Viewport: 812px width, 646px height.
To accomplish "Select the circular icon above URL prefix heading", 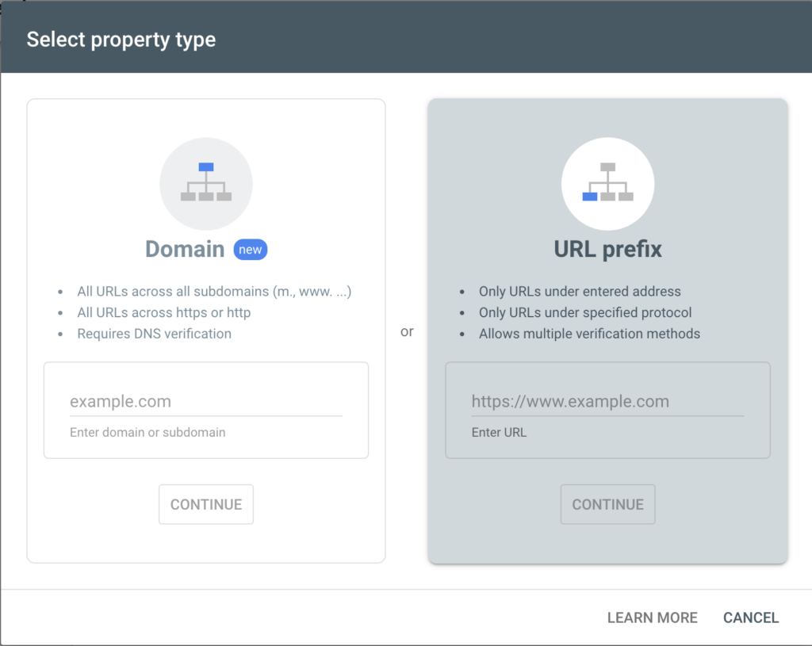I will click(608, 183).
